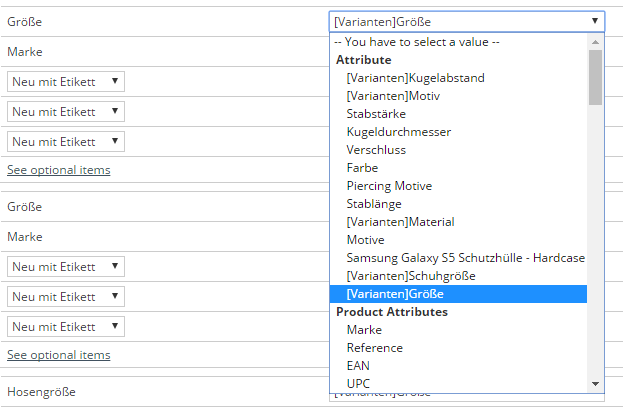
Task: Select the '[Varianten]Schuhgröße' option
Action: pyautogui.click(x=411, y=276)
